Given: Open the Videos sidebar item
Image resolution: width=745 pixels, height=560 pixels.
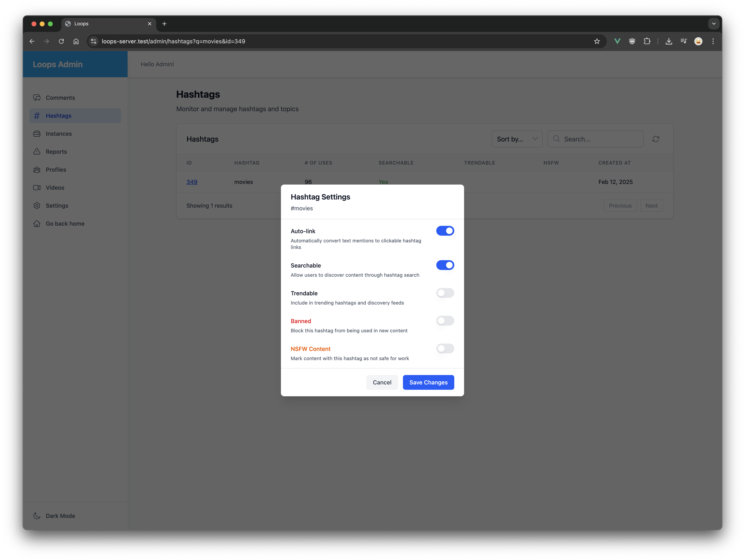Looking at the screenshot, I should click(55, 187).
